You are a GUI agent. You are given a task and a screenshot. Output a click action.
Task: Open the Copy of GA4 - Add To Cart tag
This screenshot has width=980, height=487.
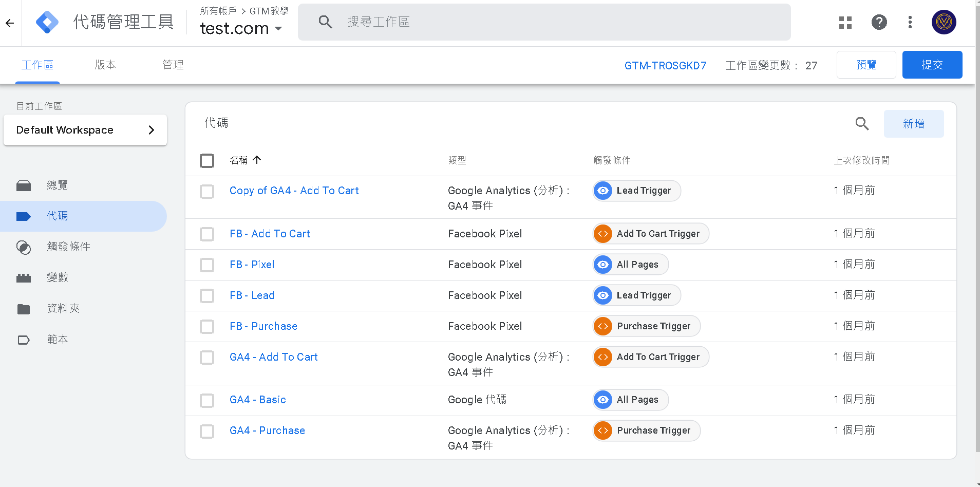click(x=294, y=191)
